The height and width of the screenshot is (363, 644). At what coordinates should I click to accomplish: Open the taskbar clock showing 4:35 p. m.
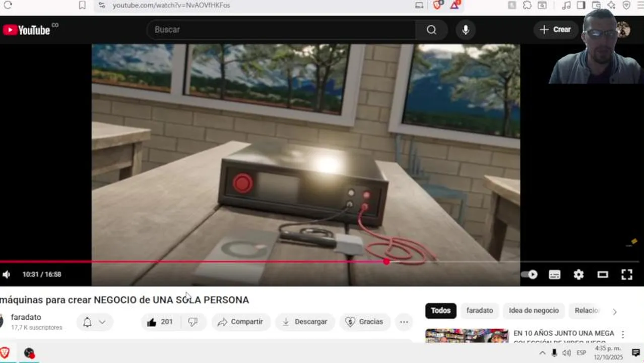[609, 353]
